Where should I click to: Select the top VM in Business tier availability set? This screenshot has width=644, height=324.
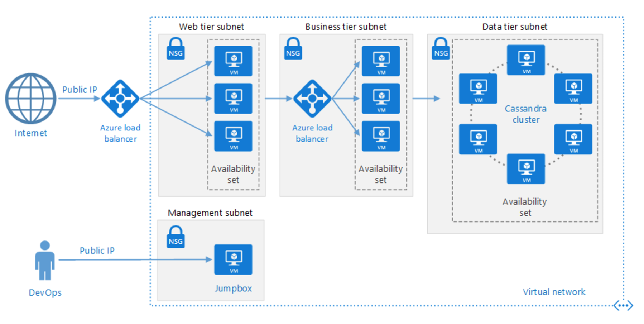point(381,61)
